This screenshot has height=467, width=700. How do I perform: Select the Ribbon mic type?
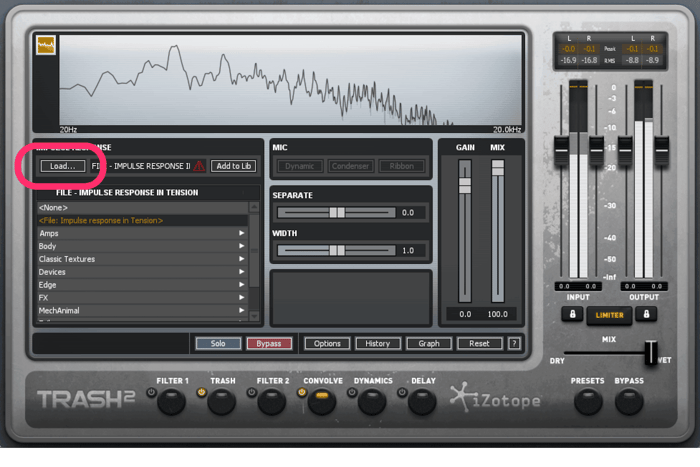[401, 166]
